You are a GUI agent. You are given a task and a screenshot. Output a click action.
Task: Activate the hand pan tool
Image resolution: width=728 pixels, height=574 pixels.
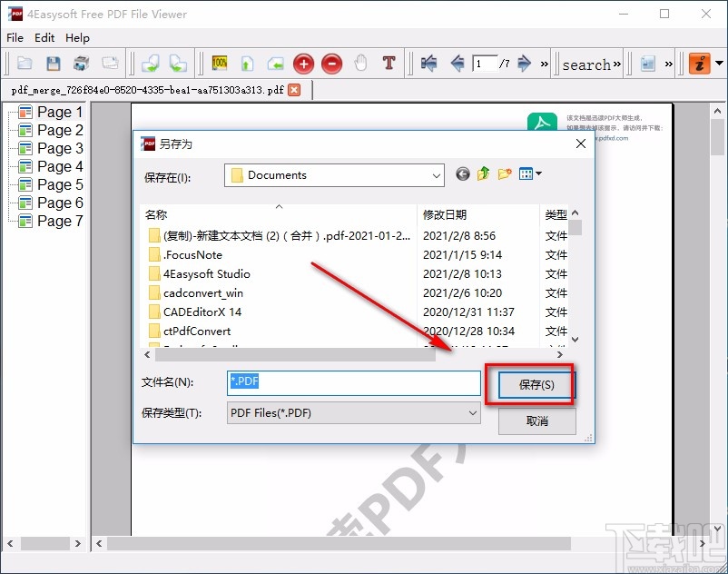coord(359,64)
